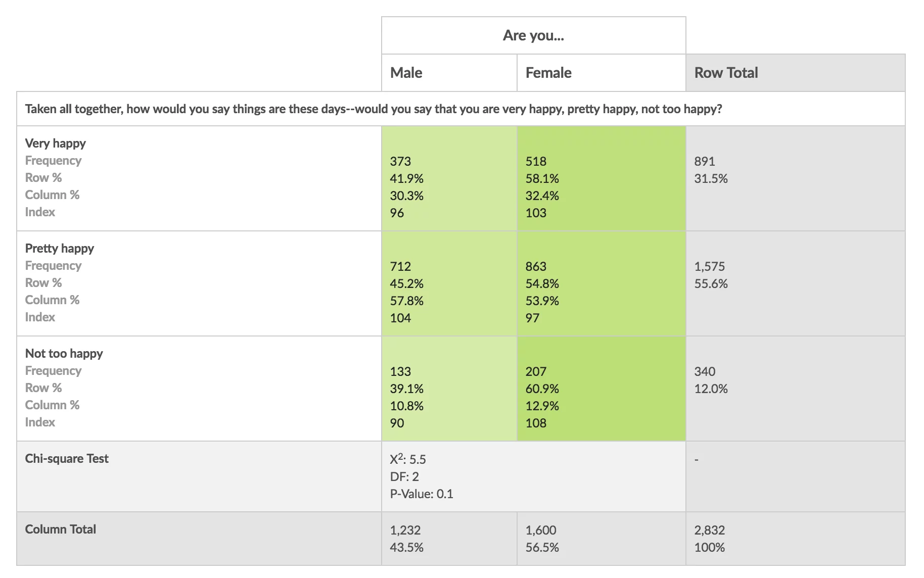Image resolution: width=924 pixels, height=578 pixels.
Task: Click the Very happy row total 891
Action: [x=705, y=162]
